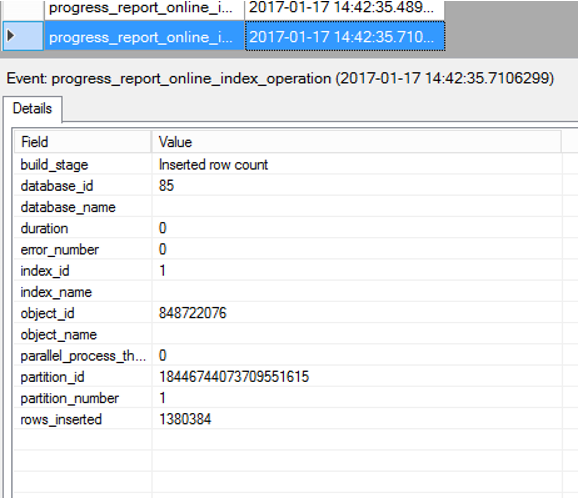
Task: Click the Value column header
Action: [356, 142]
